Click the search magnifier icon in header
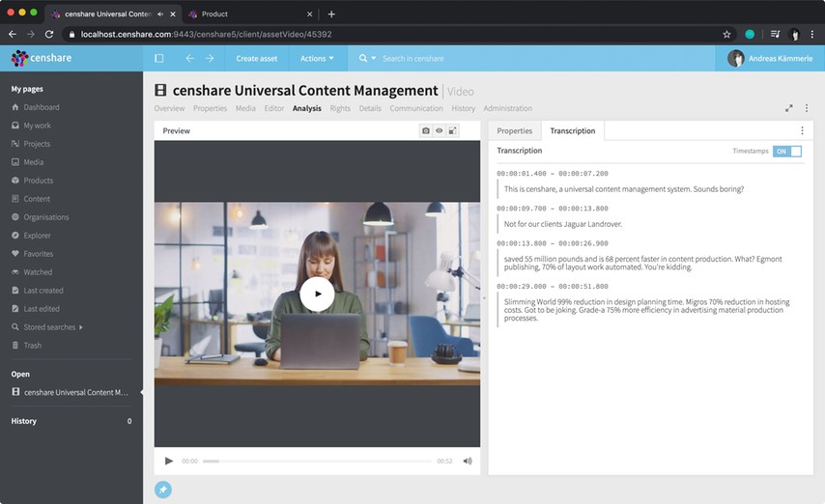This screenshot has width=825, height=504. tap(363, 58)
